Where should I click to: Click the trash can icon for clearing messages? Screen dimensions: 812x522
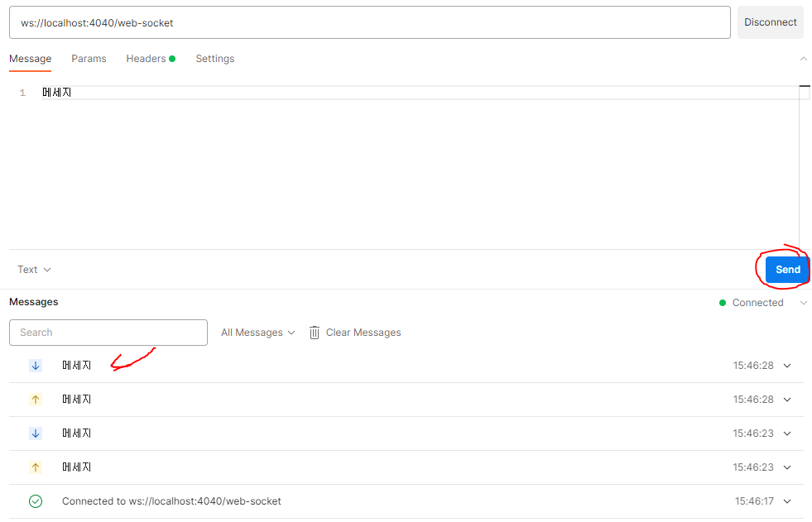(x=315, y=333)
